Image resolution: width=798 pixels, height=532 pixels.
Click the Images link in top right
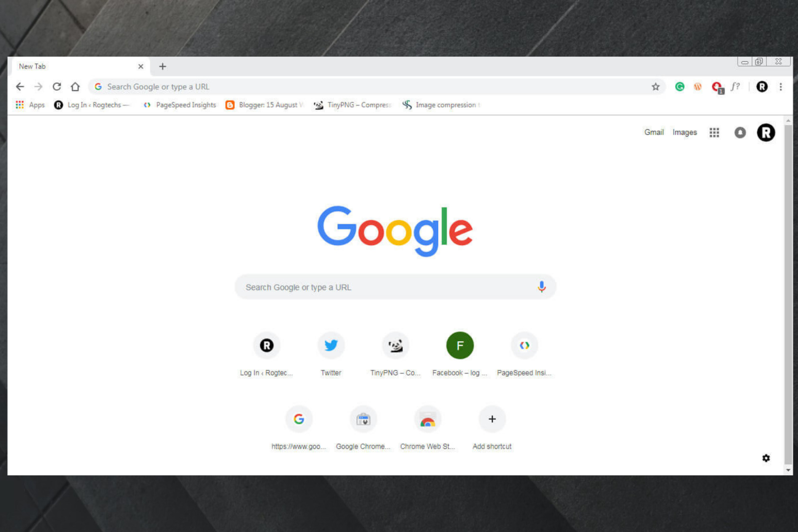point(685,132)
